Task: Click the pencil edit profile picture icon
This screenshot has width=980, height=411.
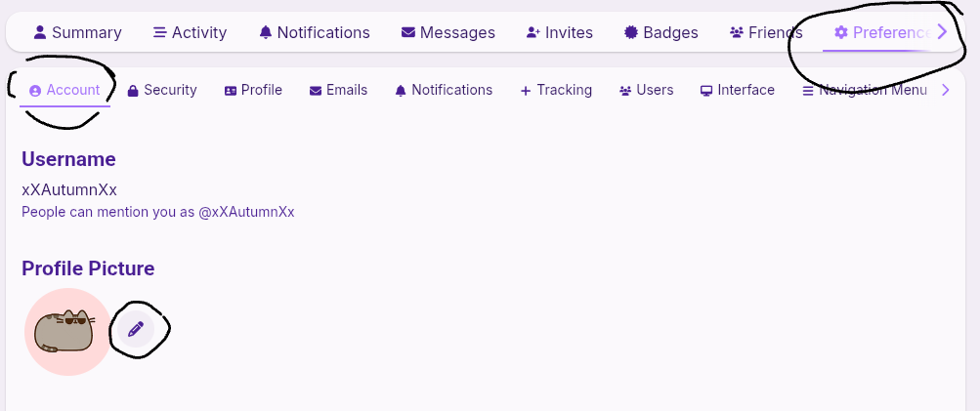Action: coord(136,330)
